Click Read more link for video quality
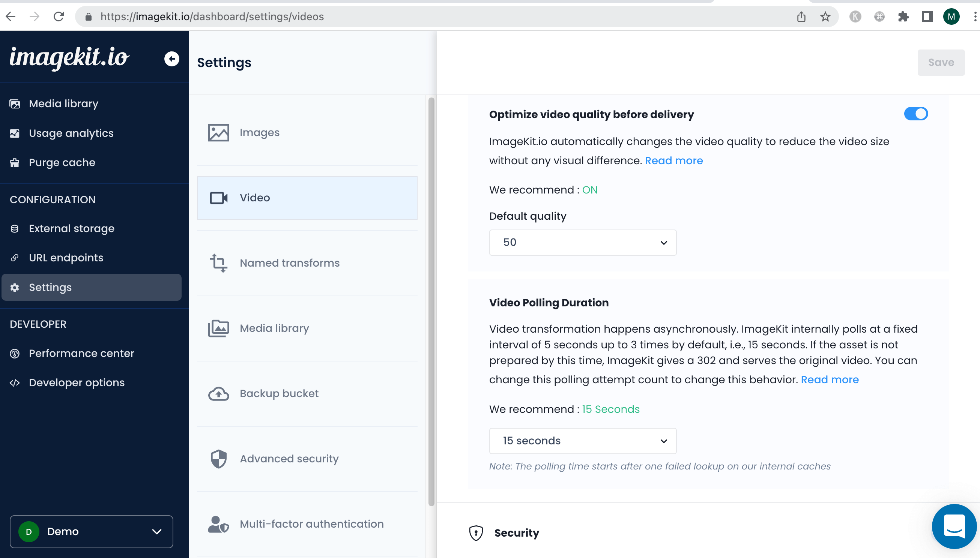The width and height of the screenshot is (980, 558). point(674,160)
